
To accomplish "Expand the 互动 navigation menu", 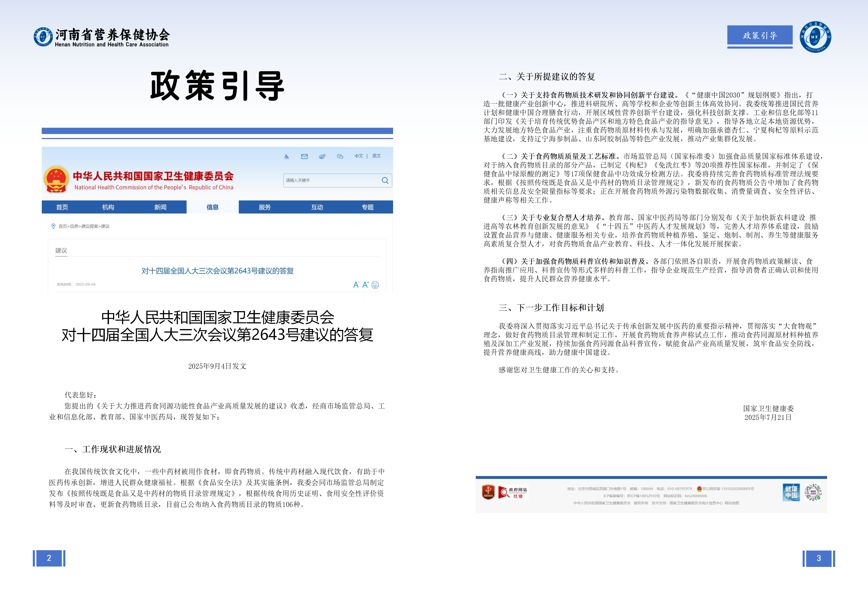I will (x=317, y=207).
